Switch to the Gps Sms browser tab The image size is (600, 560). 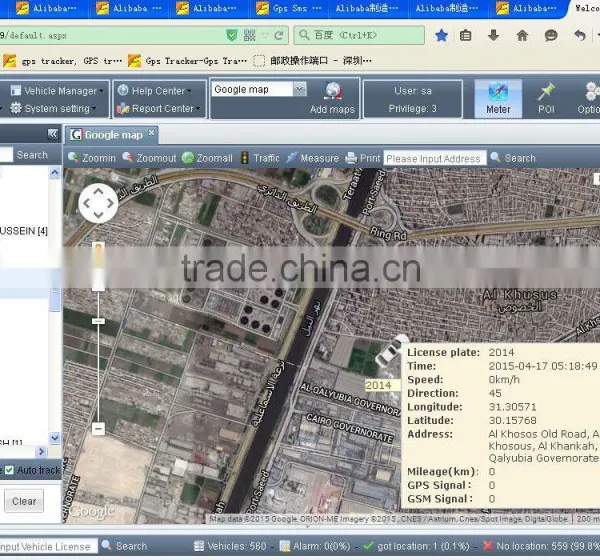coord(289,8)
